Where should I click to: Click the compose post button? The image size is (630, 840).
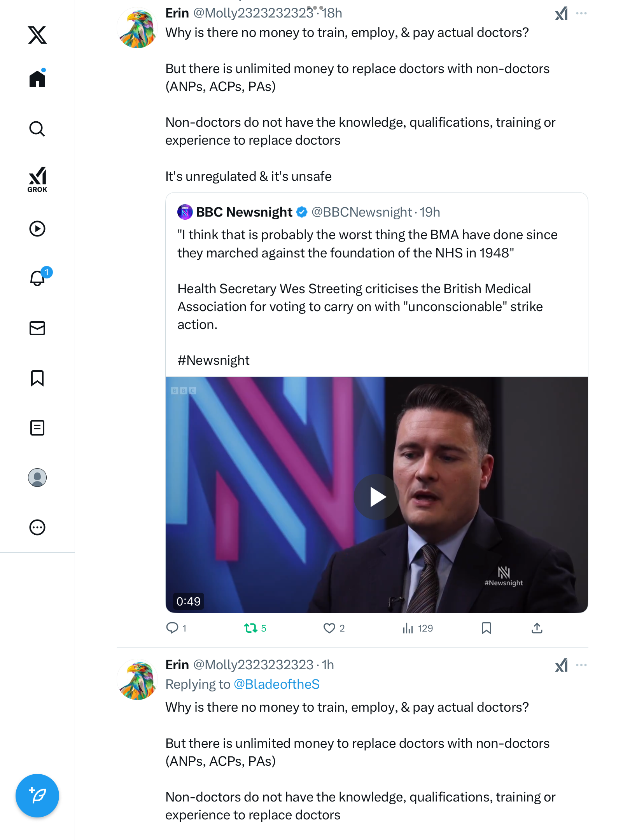[37, 796]
